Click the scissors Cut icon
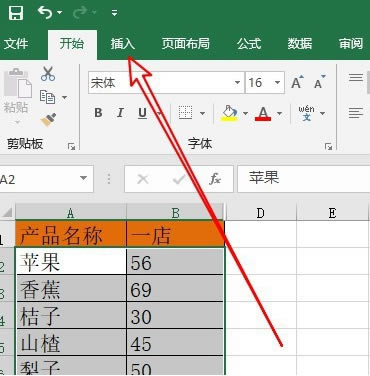The image size is (370, 376). (x=48, y=74)
